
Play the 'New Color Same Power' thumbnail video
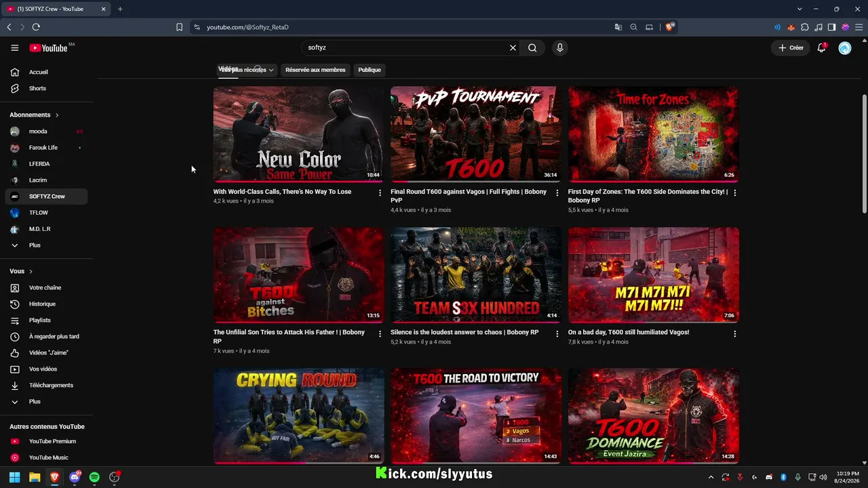[298, 134]
